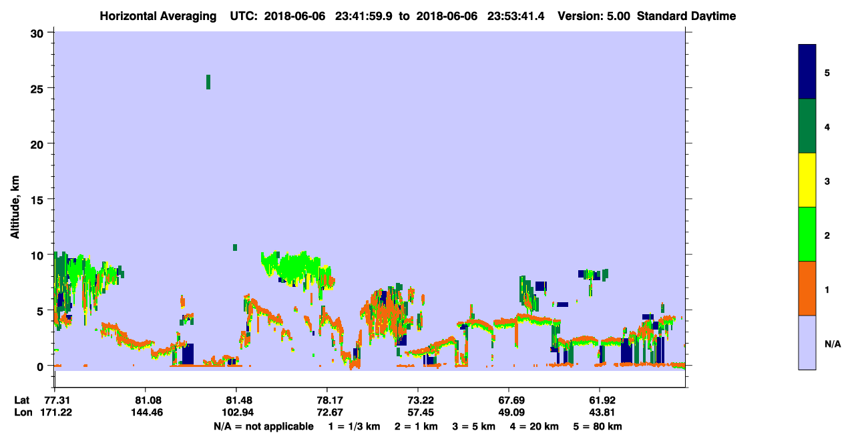The image size is (868, 445).
Task: Click the 'Lat' row label
Action: click(x=21, y=400)
